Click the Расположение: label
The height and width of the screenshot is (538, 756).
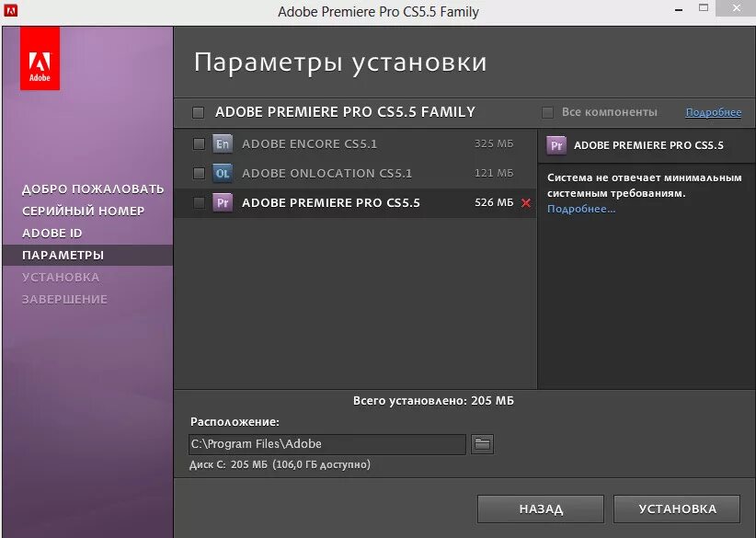[235, 422]
